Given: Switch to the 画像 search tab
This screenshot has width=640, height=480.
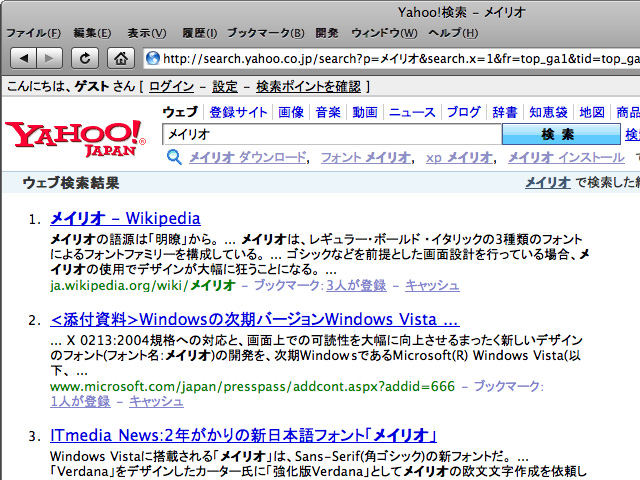Looking at the screenshot, I should [290, 112].
